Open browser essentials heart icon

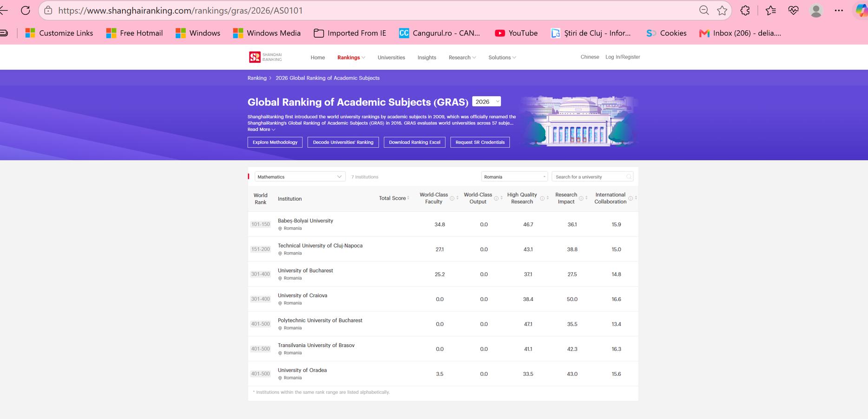coord(793,10)
